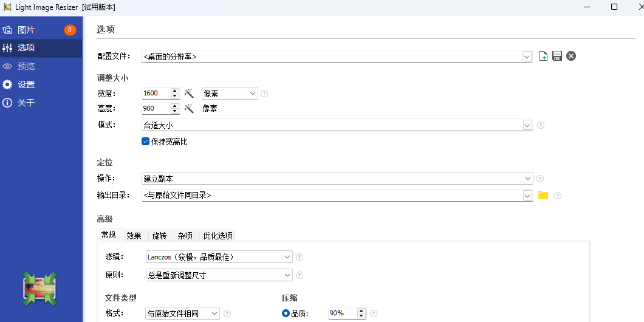Click the new profile icon
Viewport: 644px width, 322px height.
coord(543,56)
